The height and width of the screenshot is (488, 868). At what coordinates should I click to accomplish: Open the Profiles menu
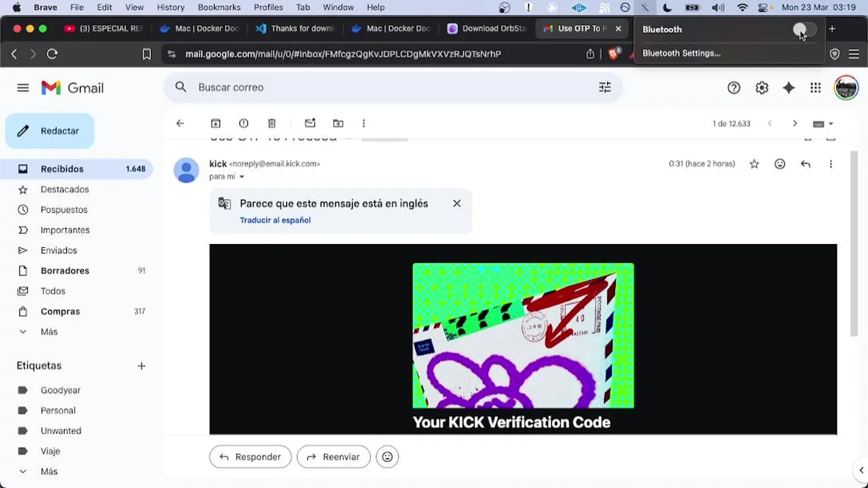(x=268, y=7)
